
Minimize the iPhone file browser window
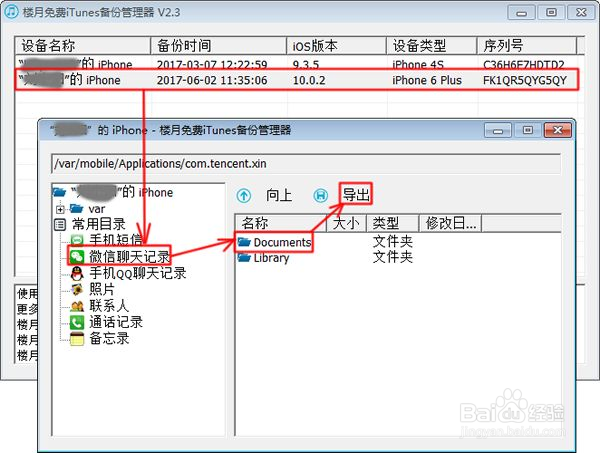498,130
